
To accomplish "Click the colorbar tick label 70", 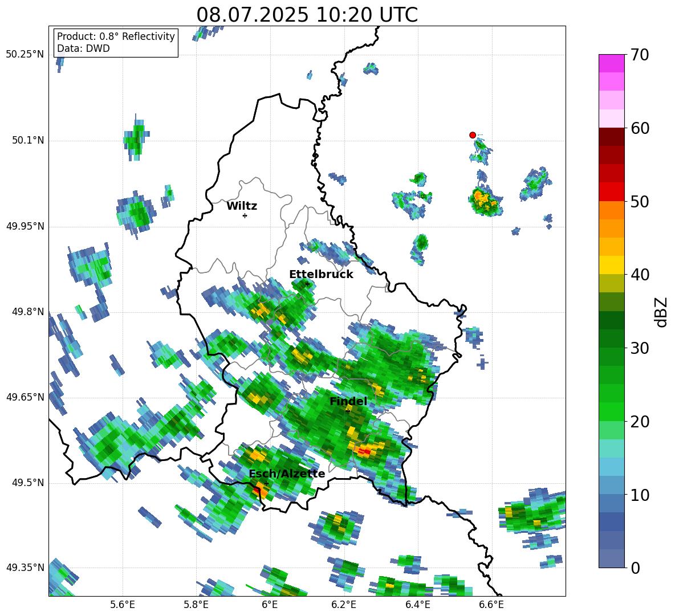I will point(640,55).
